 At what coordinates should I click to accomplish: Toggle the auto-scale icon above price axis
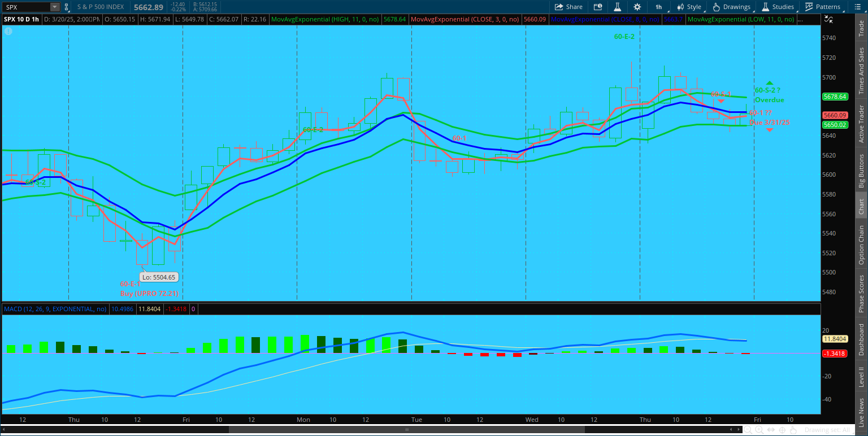(828, 19)
